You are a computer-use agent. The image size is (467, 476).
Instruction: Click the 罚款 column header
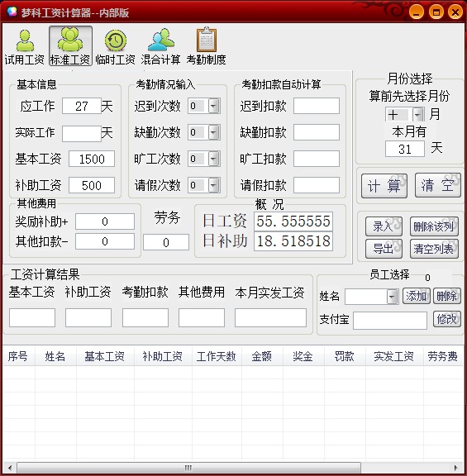tap(345, 356)
